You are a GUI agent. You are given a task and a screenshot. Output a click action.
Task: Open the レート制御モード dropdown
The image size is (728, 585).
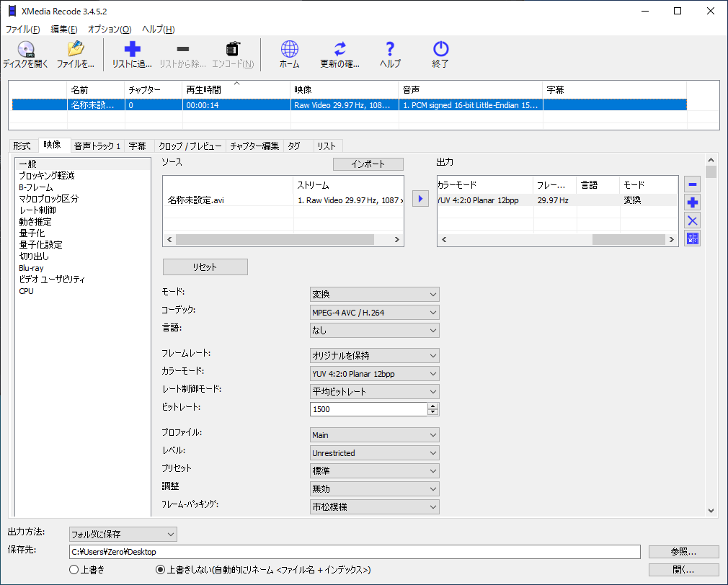[374, 391]
